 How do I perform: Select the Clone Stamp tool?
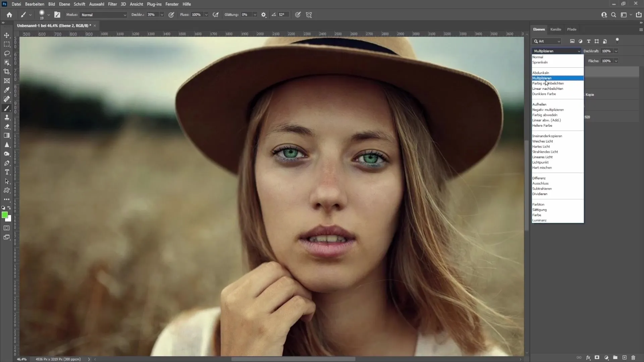[7, 117]
